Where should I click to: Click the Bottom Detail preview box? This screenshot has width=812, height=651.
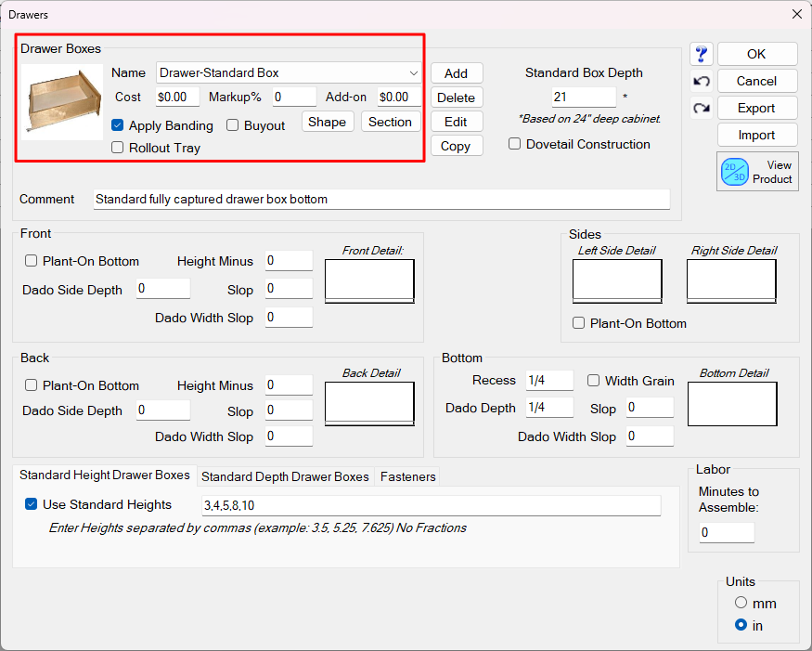click(x=731, y=403)
